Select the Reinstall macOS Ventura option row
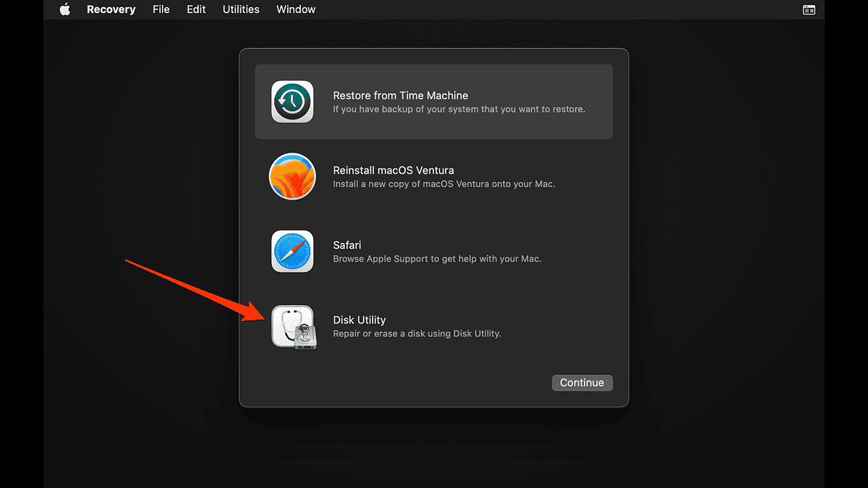The width and height of the screenshot is (868, 488). coord(434,176)
